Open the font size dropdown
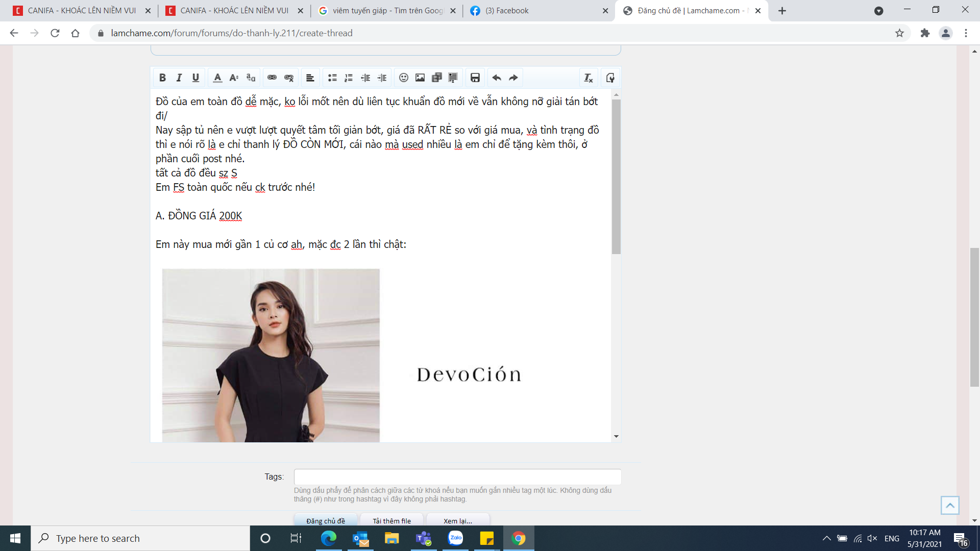The width and height of the screenshot is (980, 551). [x=234, y=78]
